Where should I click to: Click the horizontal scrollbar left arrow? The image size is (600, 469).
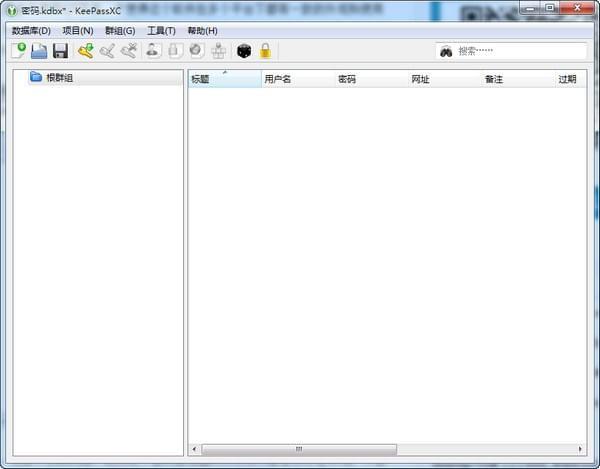click(x=194, y=449)
